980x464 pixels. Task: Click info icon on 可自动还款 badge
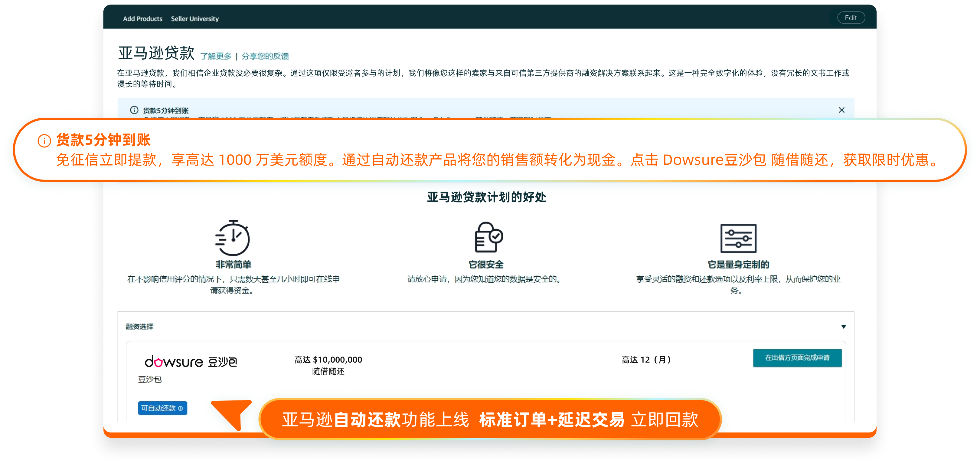coord(181,408)
